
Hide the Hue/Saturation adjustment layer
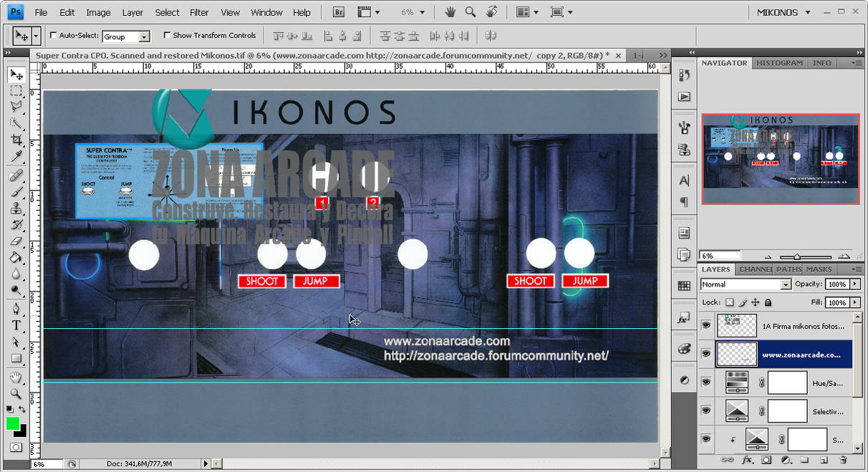706,382
